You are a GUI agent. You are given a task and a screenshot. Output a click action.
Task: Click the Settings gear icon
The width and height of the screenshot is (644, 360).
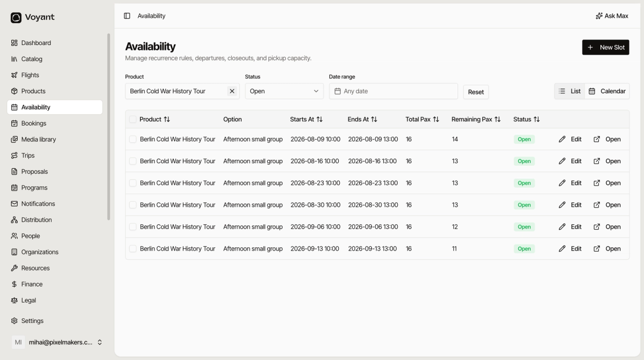[14, 321]
